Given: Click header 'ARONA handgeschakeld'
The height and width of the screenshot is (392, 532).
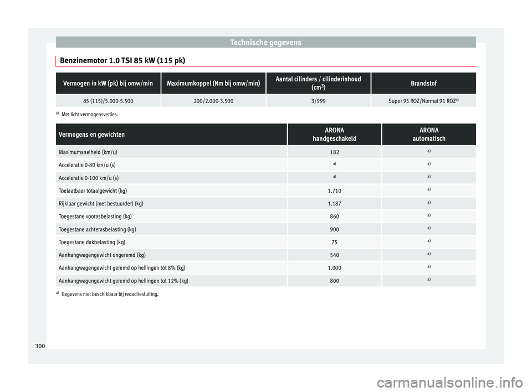Looking at the screenshot, I should [x=335, y=135].
